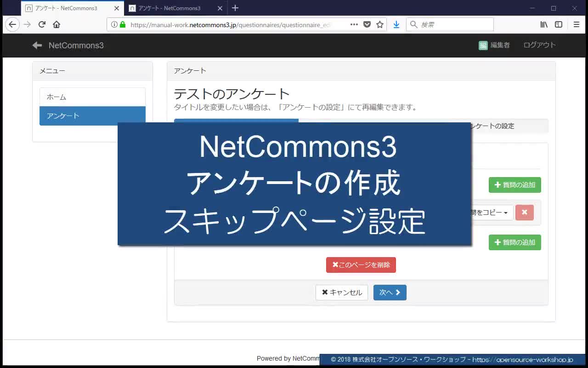588x368 pixels.
Task: Go back with the browser back arrow
Action: point(12,24)
